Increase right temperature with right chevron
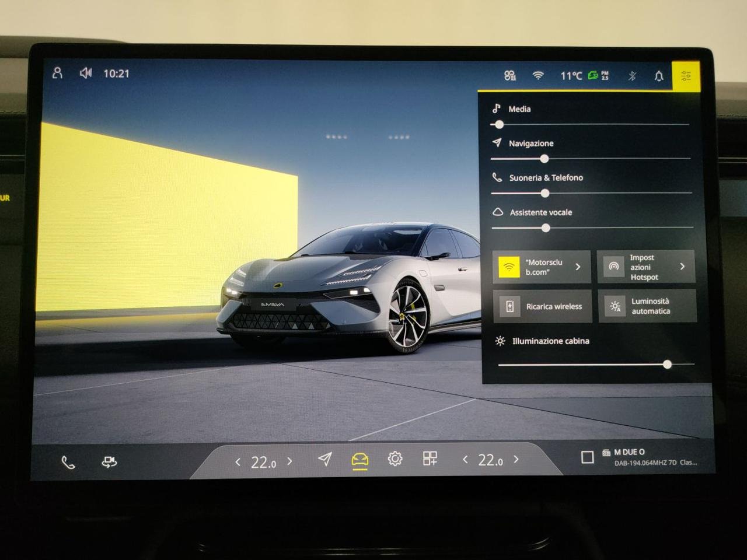747x560 pixels. [516, 460]
